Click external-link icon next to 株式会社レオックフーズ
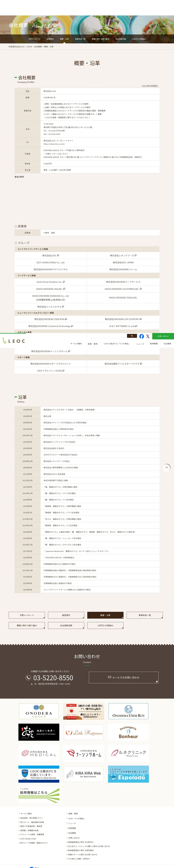This screenshot has height=868, width=174. click(135, 255)
